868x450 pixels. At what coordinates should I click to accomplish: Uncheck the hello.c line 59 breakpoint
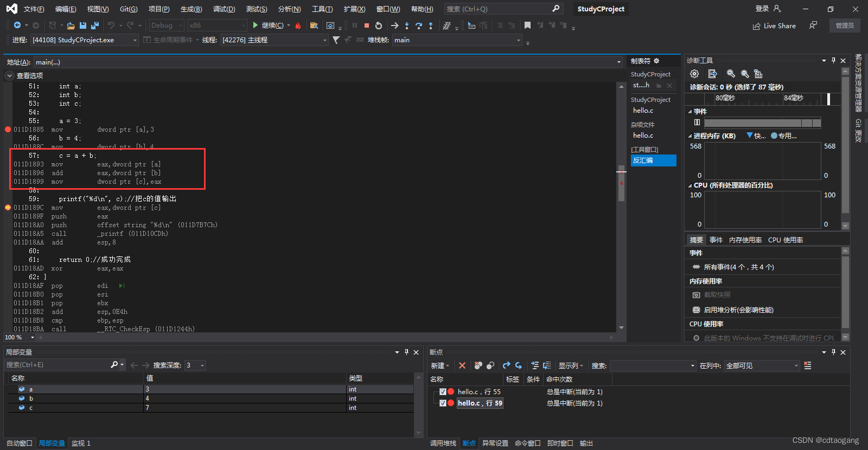tap(443, 403)
